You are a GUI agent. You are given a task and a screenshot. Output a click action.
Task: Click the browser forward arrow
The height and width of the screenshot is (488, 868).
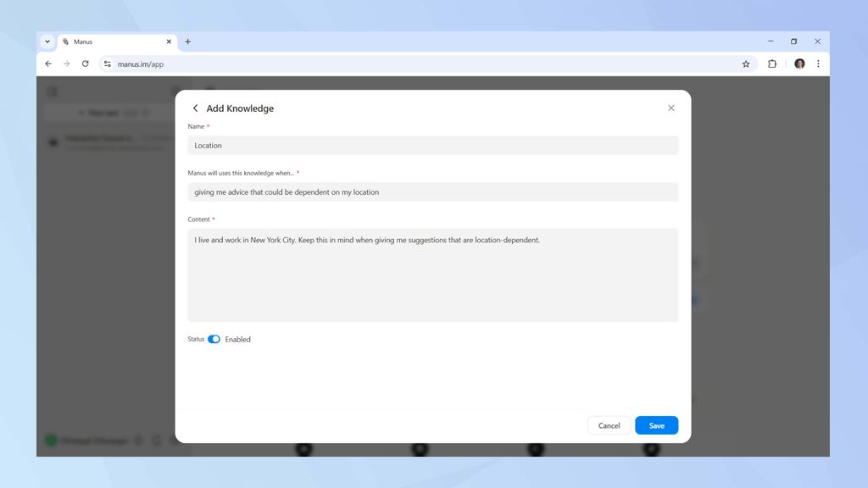[x=66, y=64]
